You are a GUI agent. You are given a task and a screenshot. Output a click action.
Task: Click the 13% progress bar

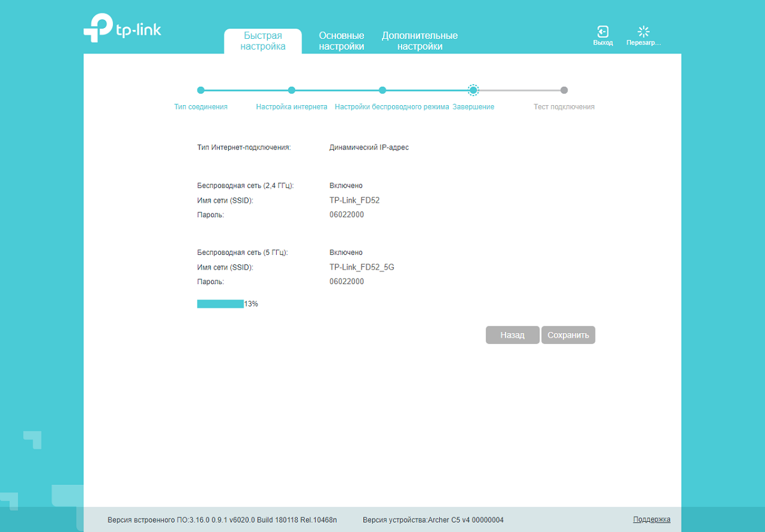pos(221,304)
